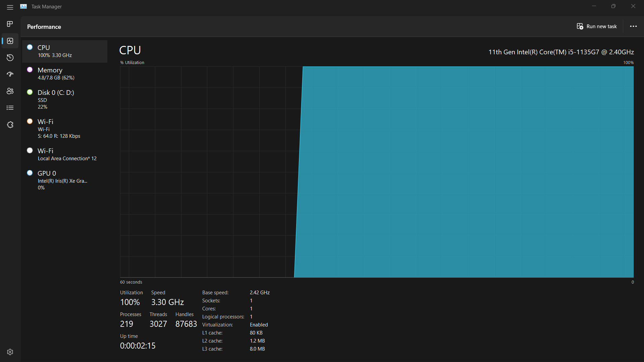Open the Services view
Screen dimensions: 644x362
click(10, 124)
